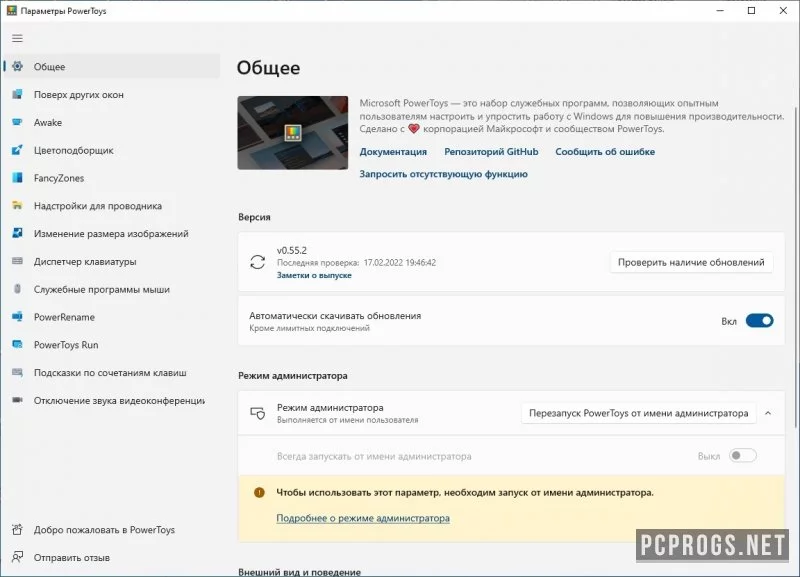Open the Репозиторий GitHub link
Screen dimensions: 800x577
(x=491, y=152)
